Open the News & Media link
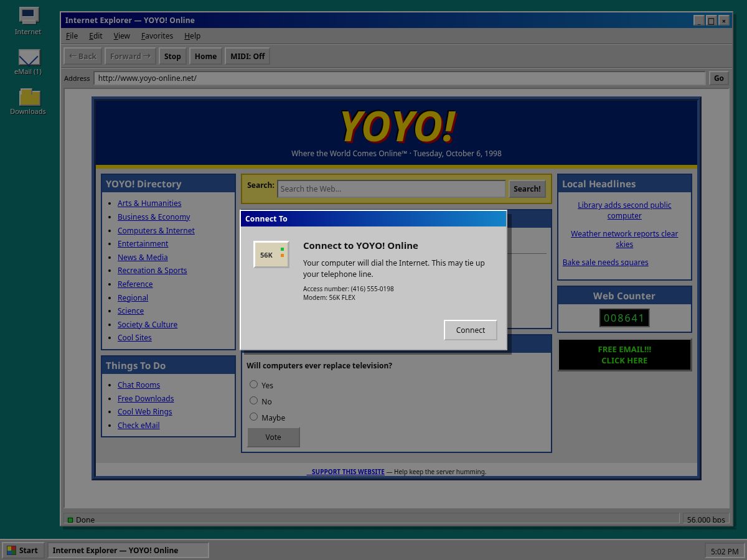747x560 pixels. 143,258
